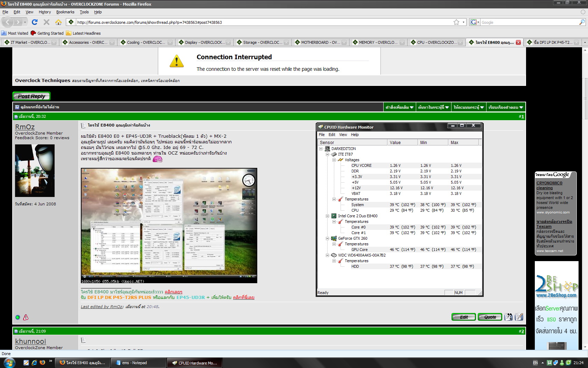This screenshot has width=588, height=368.
Task: Click the uTorrent tray icon
Action: 549,363
